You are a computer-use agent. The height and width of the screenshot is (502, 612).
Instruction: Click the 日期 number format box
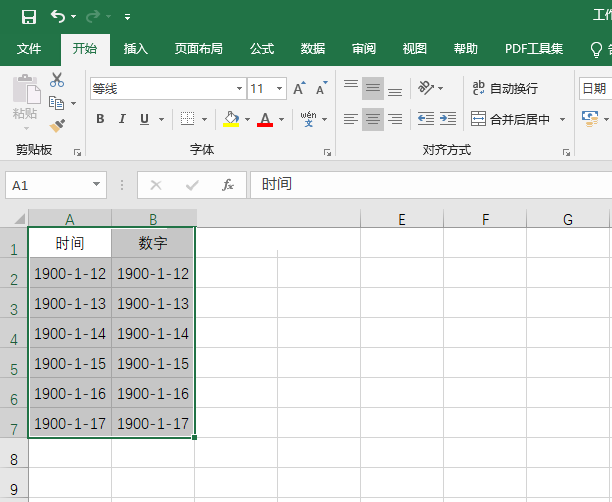[596, 89]
